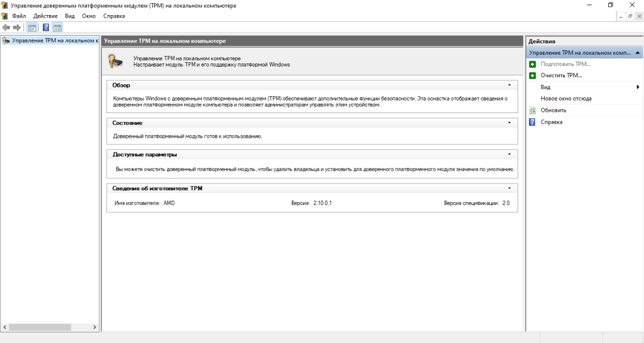644x343 pixels.
Task: Expand the Вид submenu arrow in Actions
Action: point(638,87)
